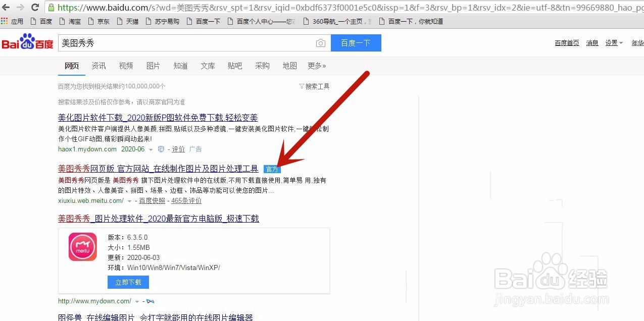Click the blue icon after mydown.com URL
Viewport: 644px width, 321px height.
click(x=150, y=301)
